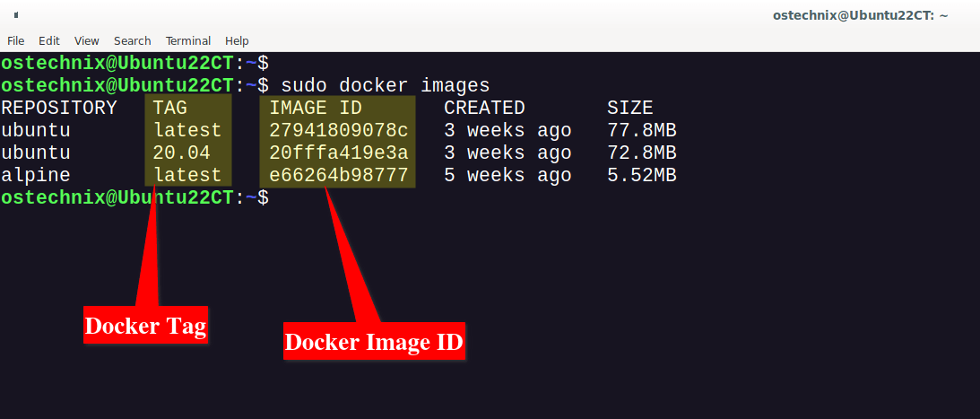Viewport: 980px width, 419px height.
Task: Click the window menu icon in title bar
Action: tap(16, 16)
